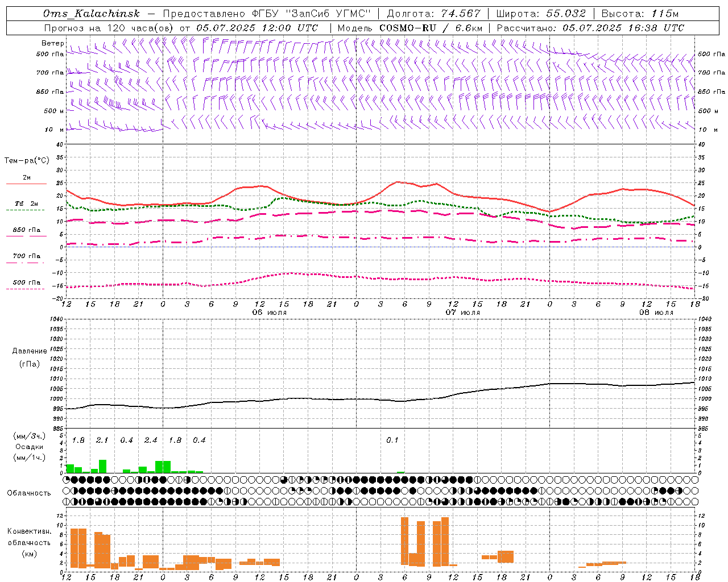Click the 07 июля date label
The width and height of the screenshot is (728, 582).
pos(463,313)
